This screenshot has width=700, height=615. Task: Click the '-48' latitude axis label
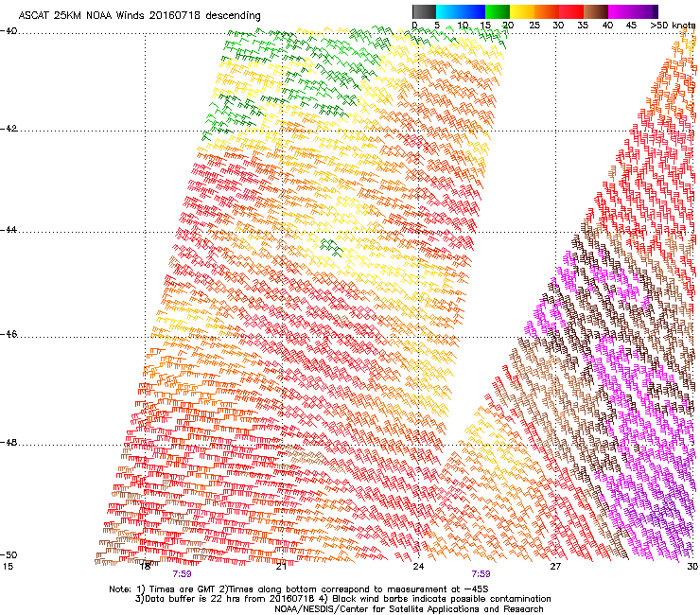tap(9, 442)
